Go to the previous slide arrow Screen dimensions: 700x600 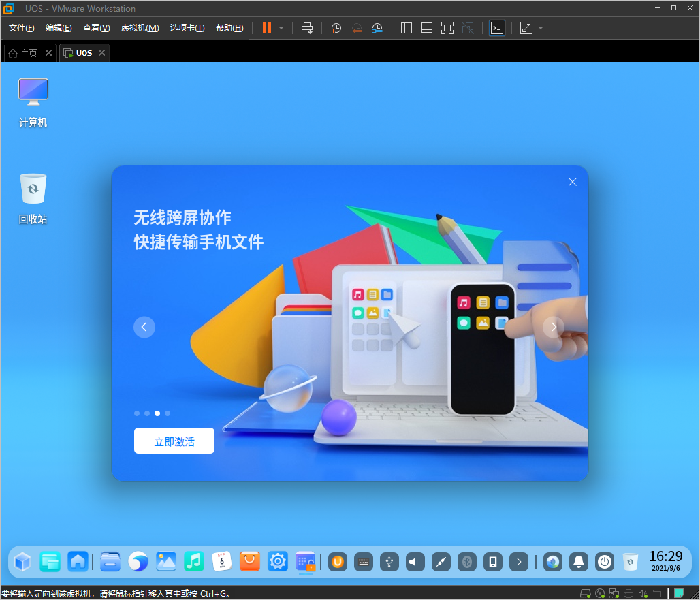[x=144, y=327]
